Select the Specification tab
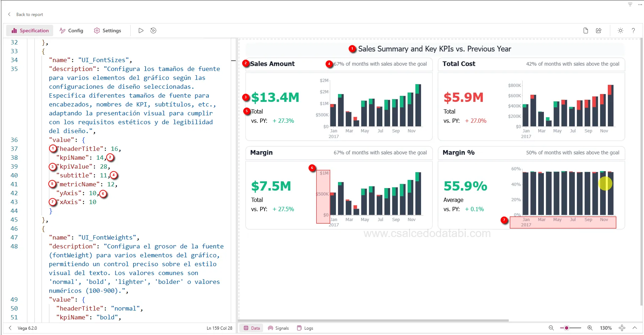Image resolution: width=644 pixels, height=335 pixels. click(30, 31)
